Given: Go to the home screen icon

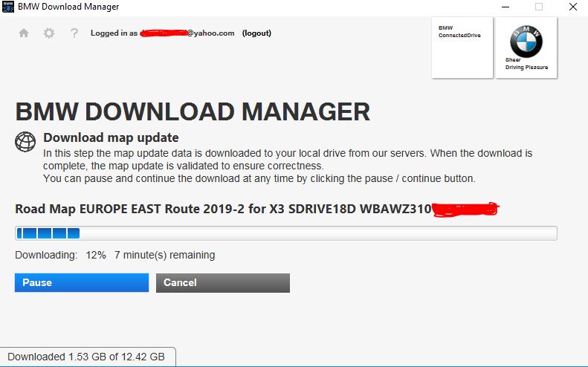Looking at the screenshot, I should pos(24,33).
